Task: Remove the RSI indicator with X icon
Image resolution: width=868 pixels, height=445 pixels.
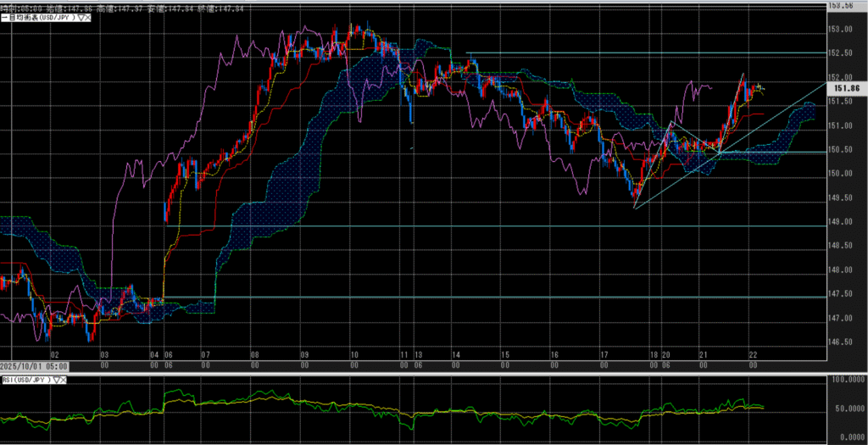Action: [63, 381]
